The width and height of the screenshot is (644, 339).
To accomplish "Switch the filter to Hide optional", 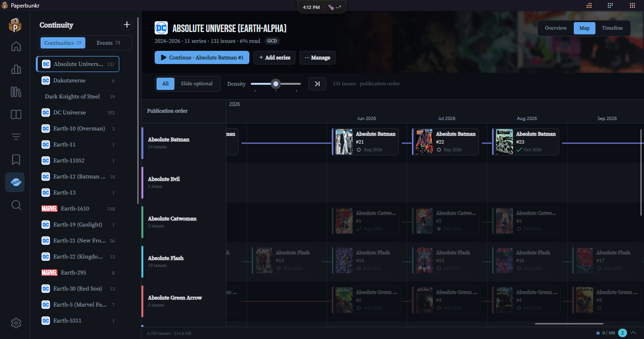I will pos(197,84).
